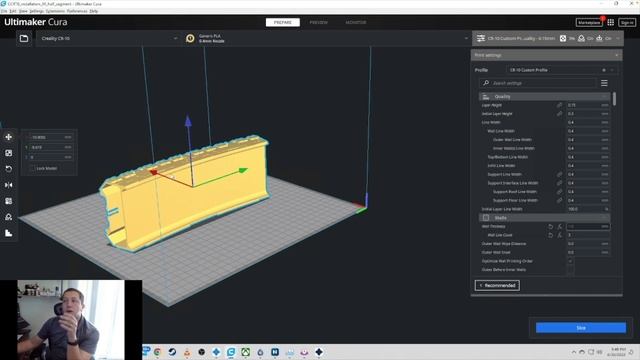The width and height of the screenshot is (640, 360).
Task: Click the blue Slice button
Action: 581,328
